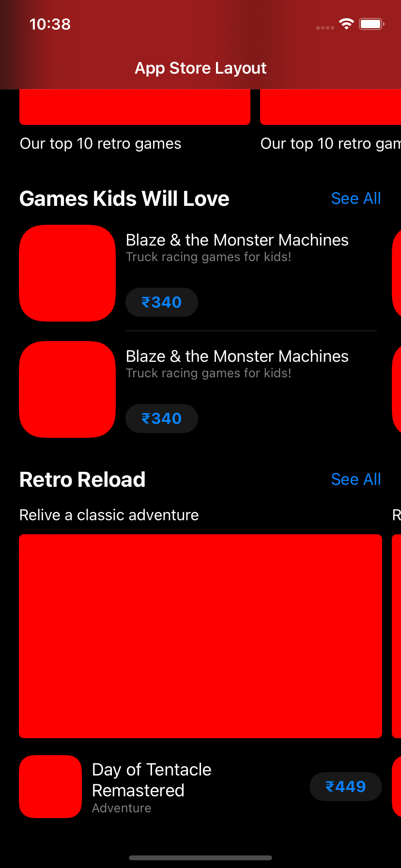Select the first Blaze & the Monster Machines title
401x868 pixels.
click(237, 240)
